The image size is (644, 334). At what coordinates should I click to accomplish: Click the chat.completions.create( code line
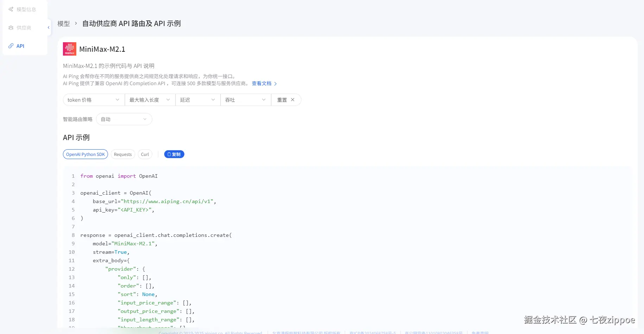[x=156, y=235]
